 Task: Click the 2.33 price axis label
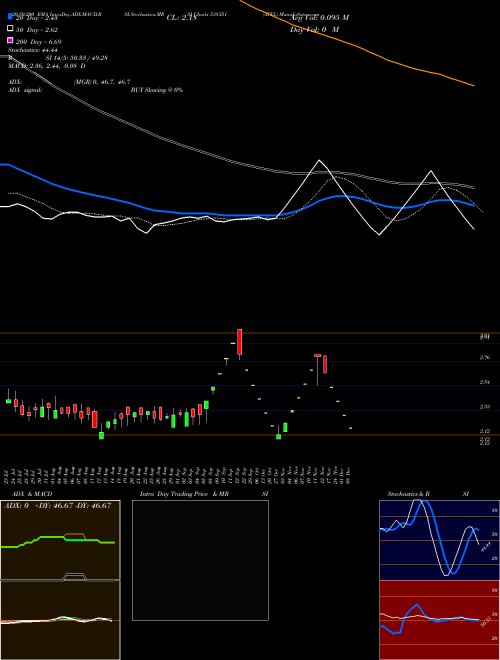484,407
